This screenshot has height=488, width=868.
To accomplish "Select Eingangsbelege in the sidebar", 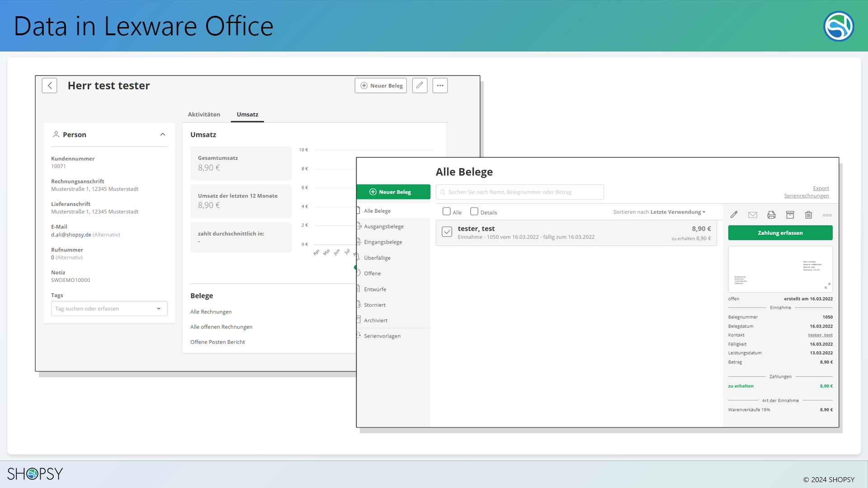I will (x=383, y=242).
